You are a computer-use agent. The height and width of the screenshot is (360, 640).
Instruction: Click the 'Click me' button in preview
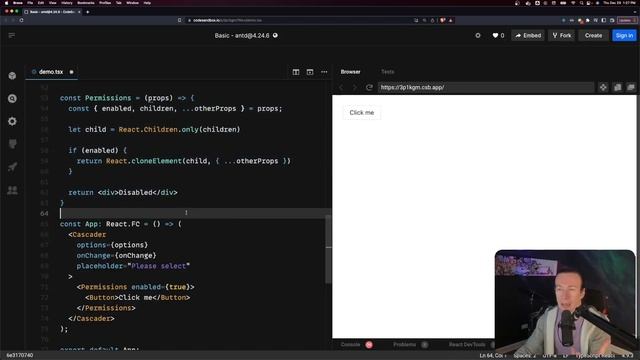pos(362,113)
